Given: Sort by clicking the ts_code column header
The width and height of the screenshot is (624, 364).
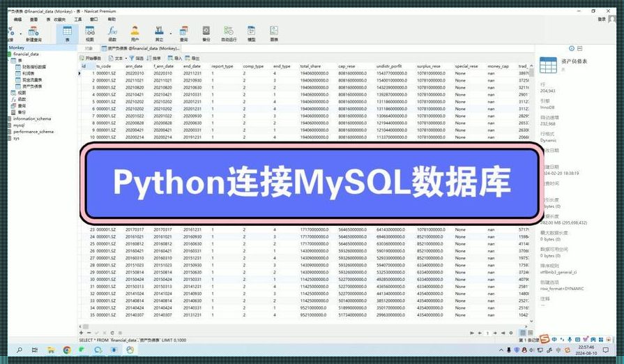Looking at the screenshot, I should point(105,66).
